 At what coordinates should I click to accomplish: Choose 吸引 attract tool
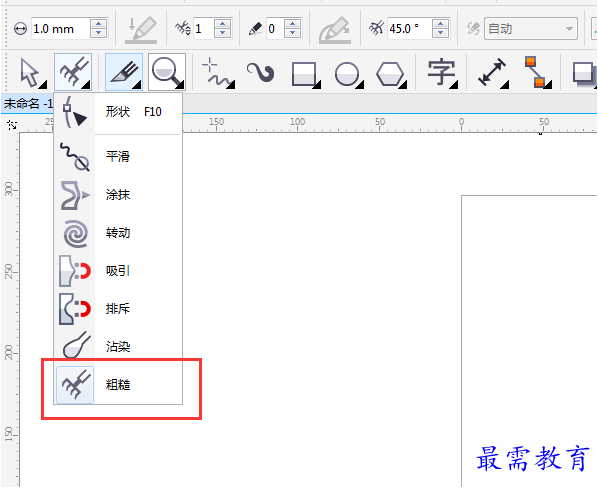coord(118,271)
